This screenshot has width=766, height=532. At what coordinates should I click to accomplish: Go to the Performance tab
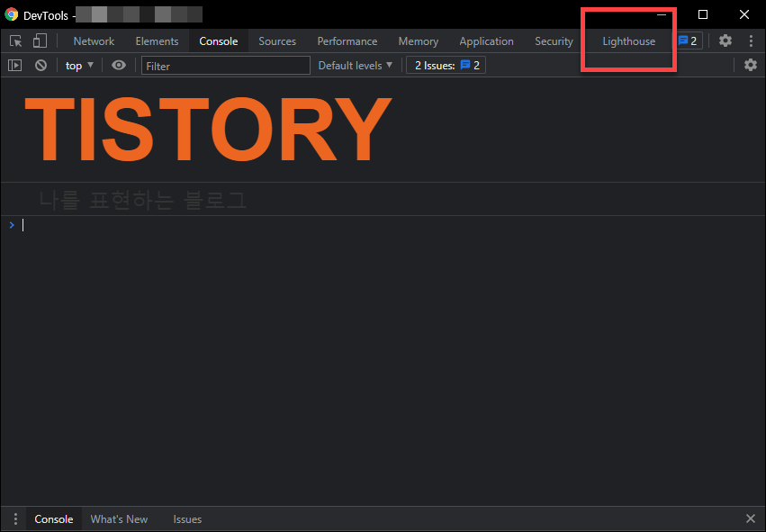coord(347,41)
